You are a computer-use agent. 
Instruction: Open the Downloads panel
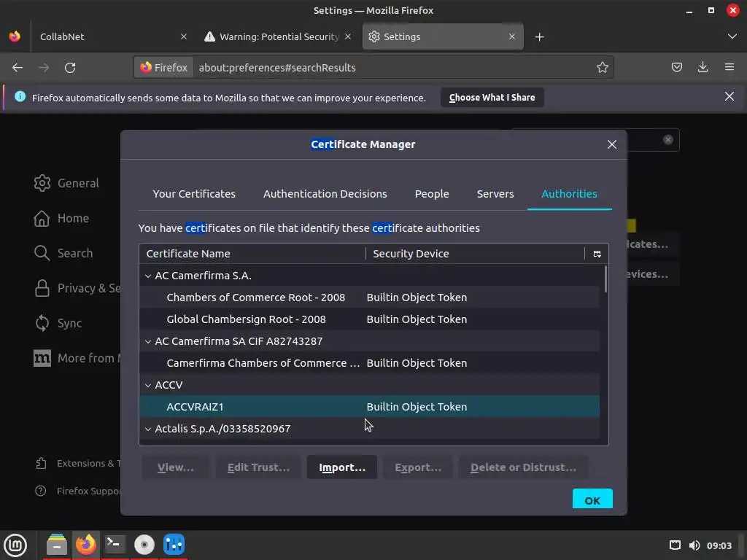703,67
